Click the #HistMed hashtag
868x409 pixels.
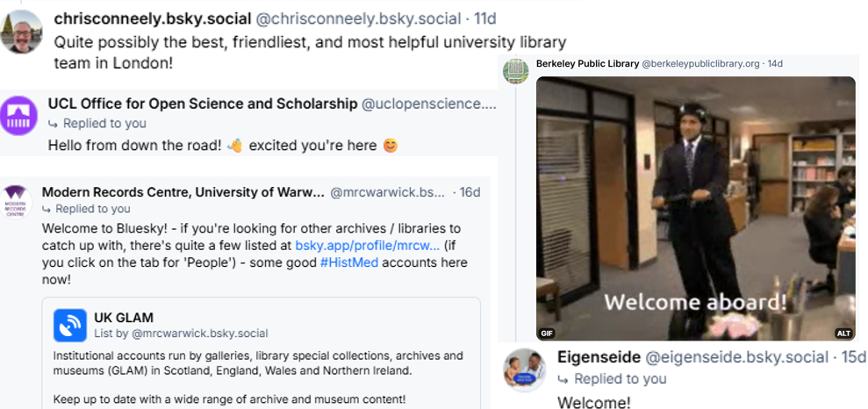point(349,262)
